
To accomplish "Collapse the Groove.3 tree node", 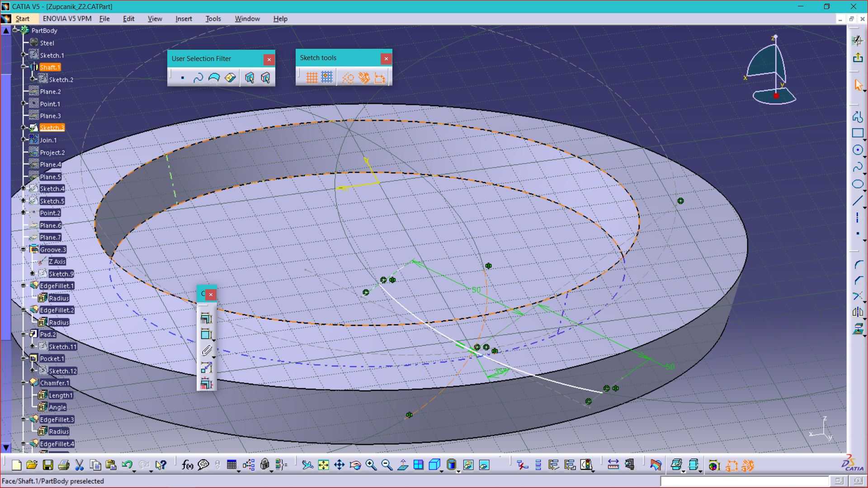I will pyautogui.click(x=24, y=249).
